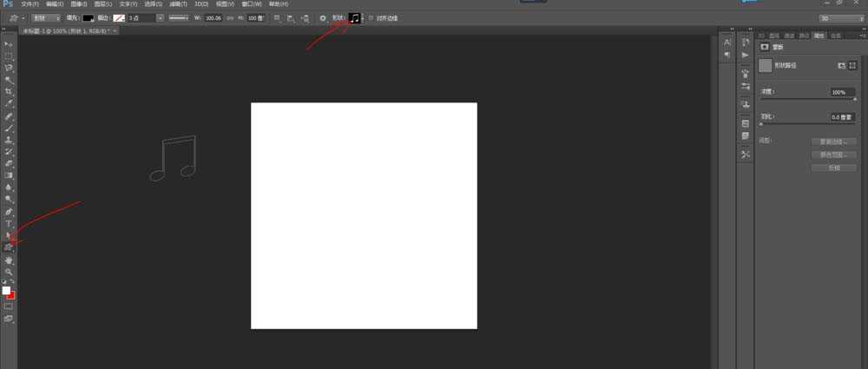
Task: Open the fill color swatch
Action: 88,18
